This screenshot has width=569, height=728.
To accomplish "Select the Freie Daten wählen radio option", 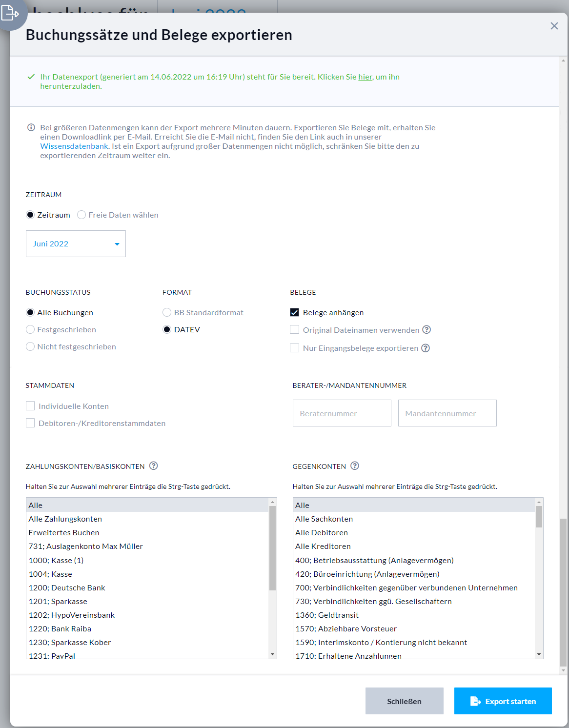I will pos(81,215).
